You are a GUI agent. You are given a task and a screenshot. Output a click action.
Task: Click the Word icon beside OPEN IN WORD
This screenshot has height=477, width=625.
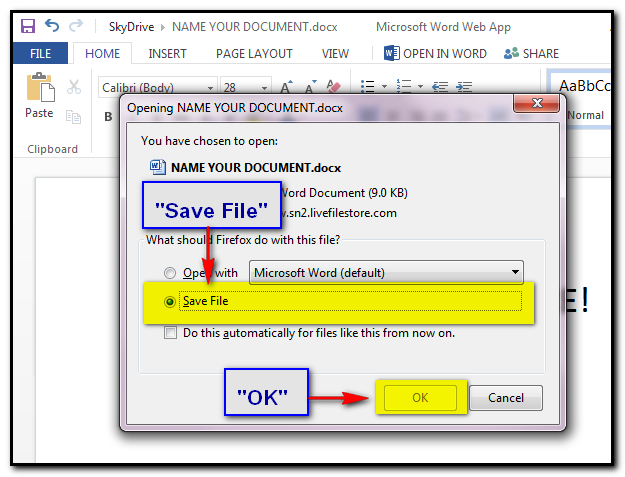tap(392, 53)
